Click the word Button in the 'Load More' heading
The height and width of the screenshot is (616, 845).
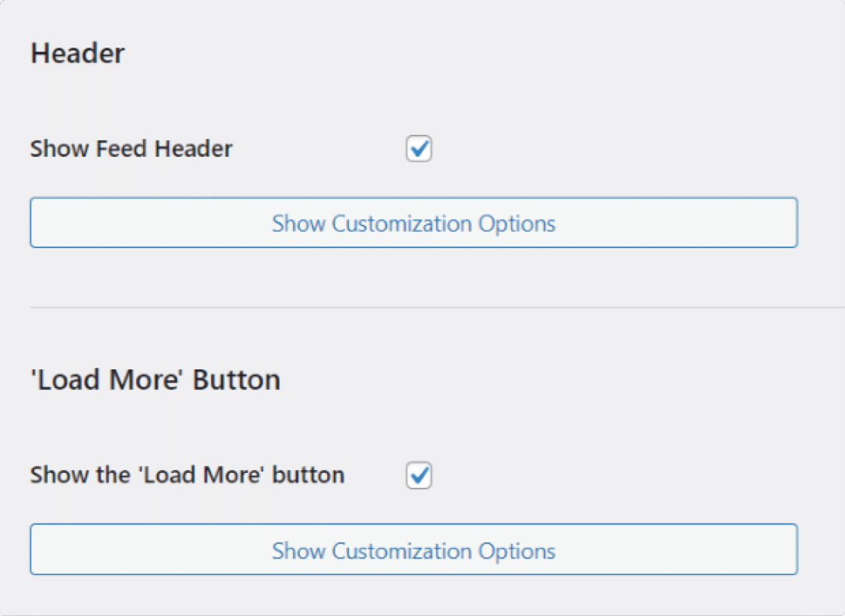coord(236,380)
